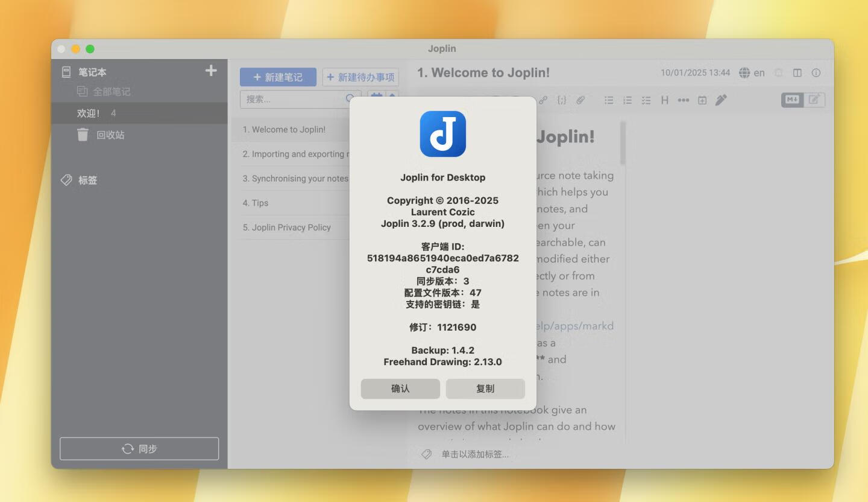868x502 pixels.
Task: Open the 回收站 trash folder
Action: coord(110,135)
